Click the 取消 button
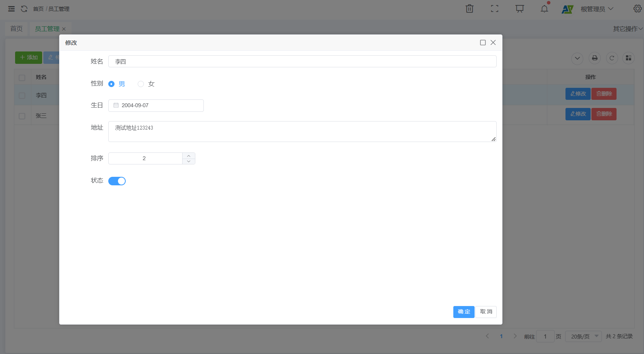The image size is (644, 354). [486, 312]
